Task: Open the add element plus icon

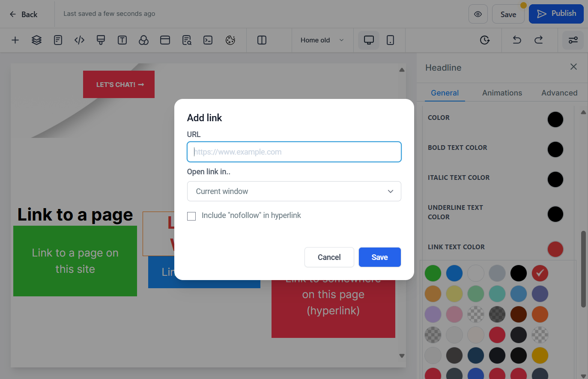Action: point(15,40)
